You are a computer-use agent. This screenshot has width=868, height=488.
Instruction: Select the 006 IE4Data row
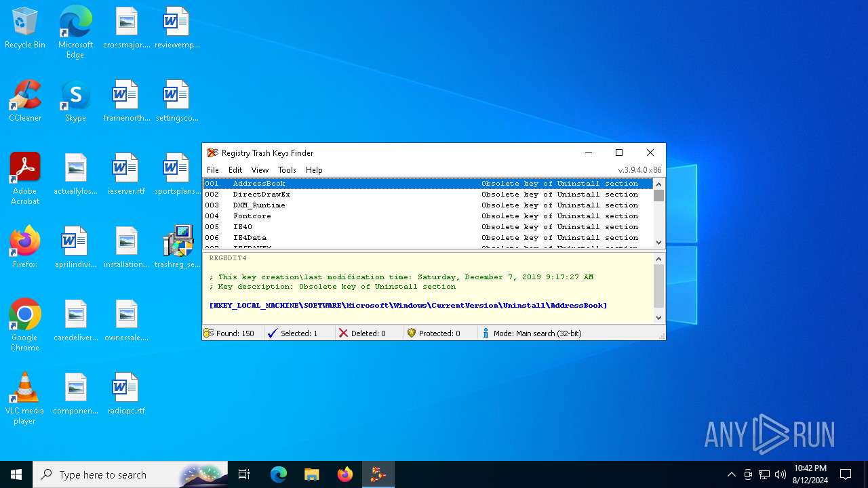428,238
